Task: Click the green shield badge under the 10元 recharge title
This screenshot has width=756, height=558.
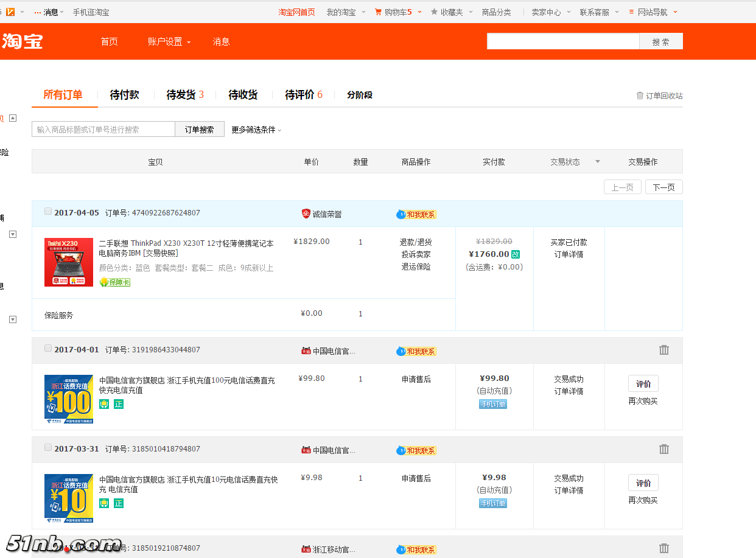Action: (104, 503)
